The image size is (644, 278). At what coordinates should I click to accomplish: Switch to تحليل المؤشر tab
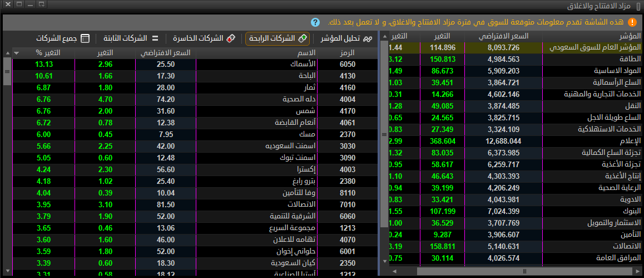coord(346,38)
